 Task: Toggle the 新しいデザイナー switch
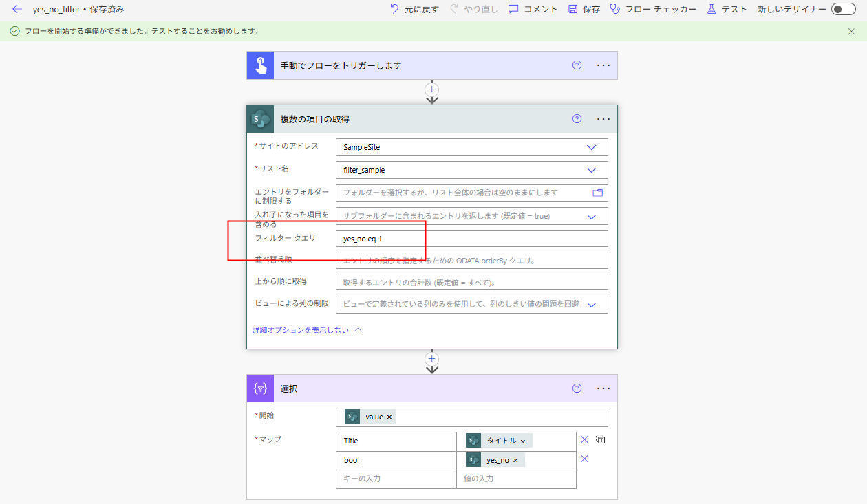(x=842, y=10)
